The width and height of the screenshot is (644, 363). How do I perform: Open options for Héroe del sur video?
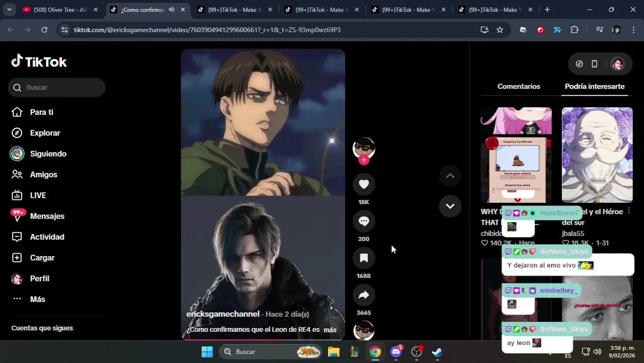click(x=628, y=211)
